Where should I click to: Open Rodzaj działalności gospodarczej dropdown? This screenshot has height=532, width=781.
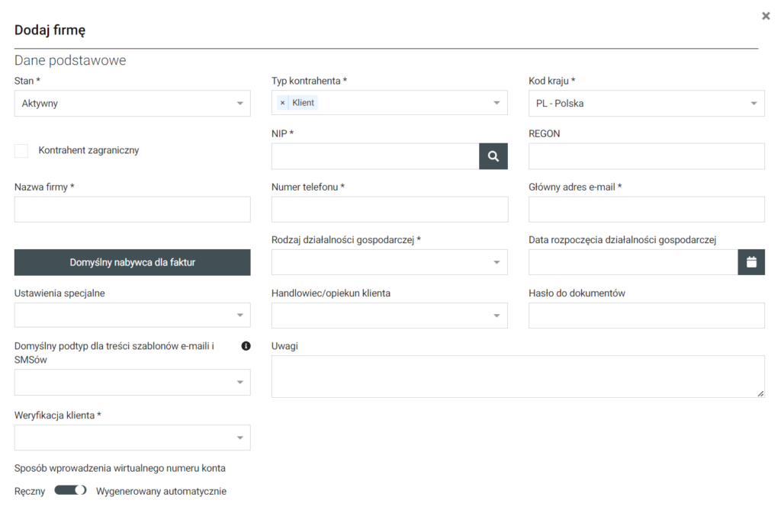[389, 262]
